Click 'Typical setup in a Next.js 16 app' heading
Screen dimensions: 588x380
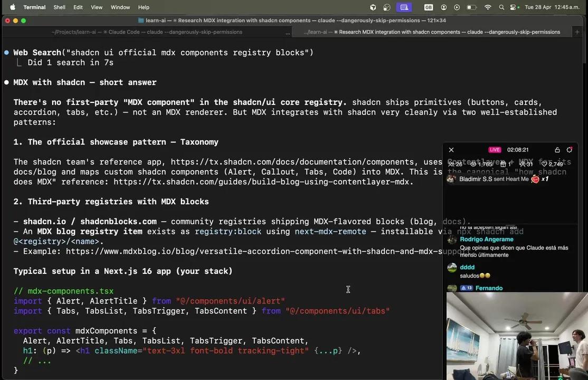(123, 271)
